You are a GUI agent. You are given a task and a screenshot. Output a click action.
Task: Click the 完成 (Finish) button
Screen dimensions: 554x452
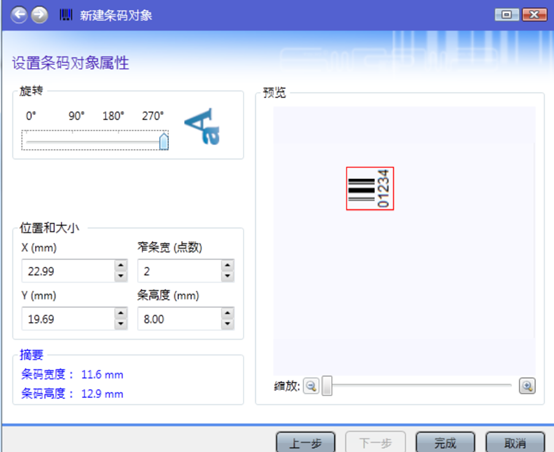click(x=445, y=442)
